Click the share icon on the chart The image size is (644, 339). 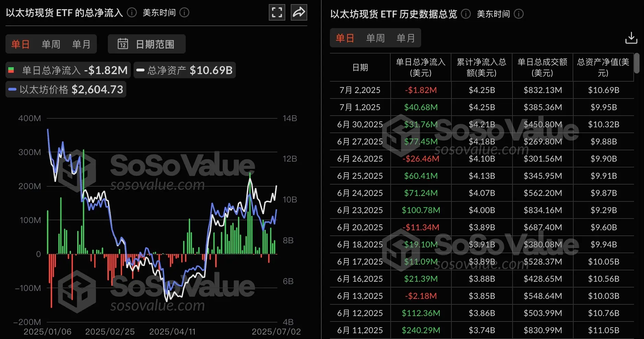299,12
